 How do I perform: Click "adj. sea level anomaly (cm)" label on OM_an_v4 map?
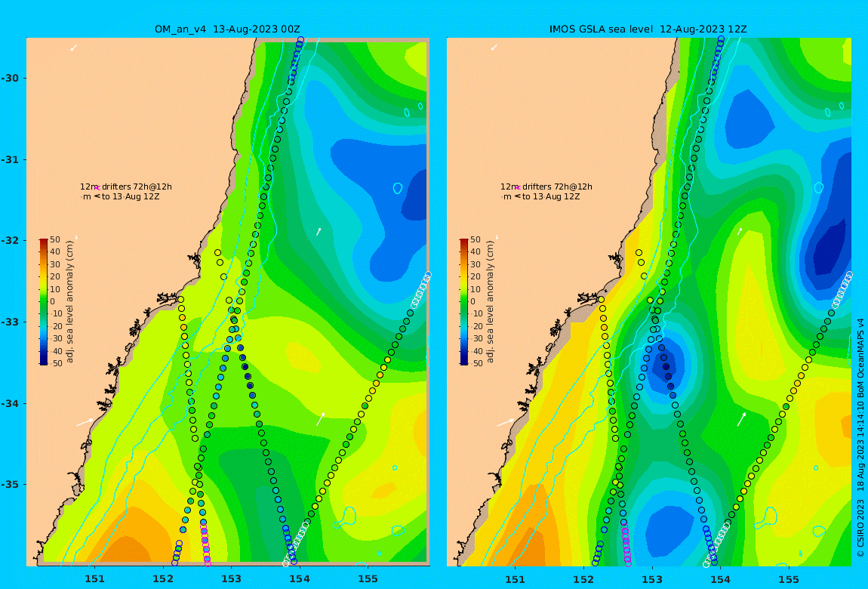tap(69, 301)
